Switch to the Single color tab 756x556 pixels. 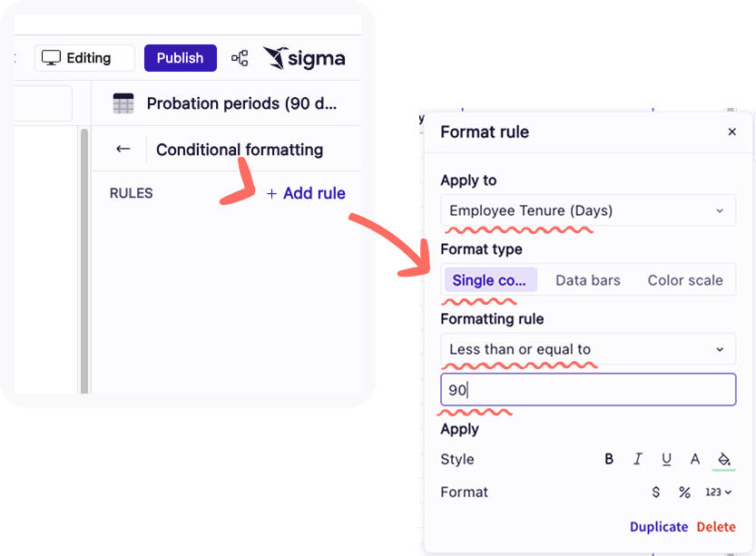tap(490, 279)
